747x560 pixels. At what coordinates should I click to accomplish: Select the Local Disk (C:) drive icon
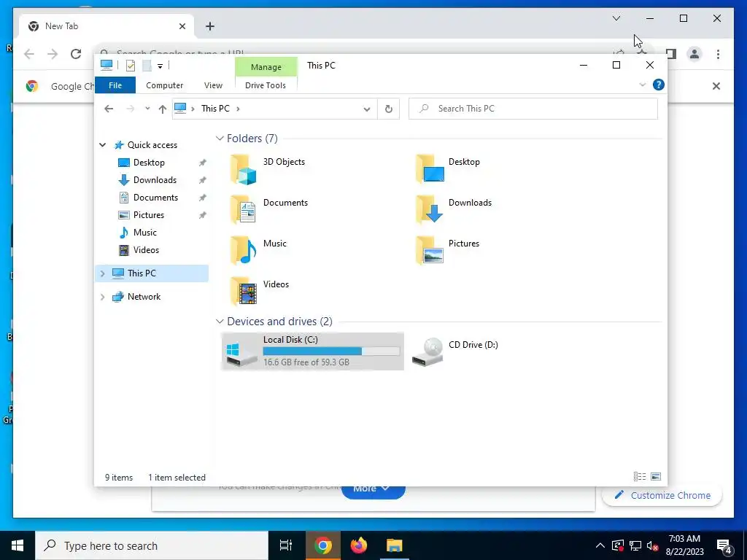241,355
